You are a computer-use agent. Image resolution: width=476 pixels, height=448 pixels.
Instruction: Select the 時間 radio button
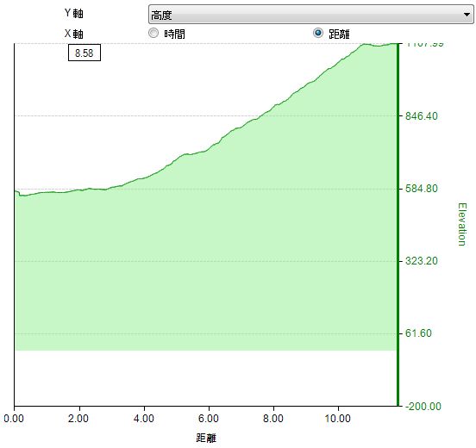[x=153, y=33]
